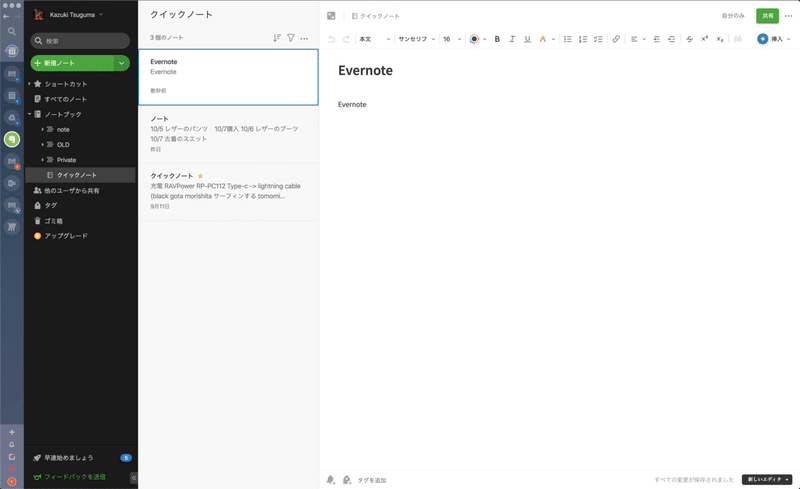Click クイックノート notebook breadcrumb

click(376, 16)
